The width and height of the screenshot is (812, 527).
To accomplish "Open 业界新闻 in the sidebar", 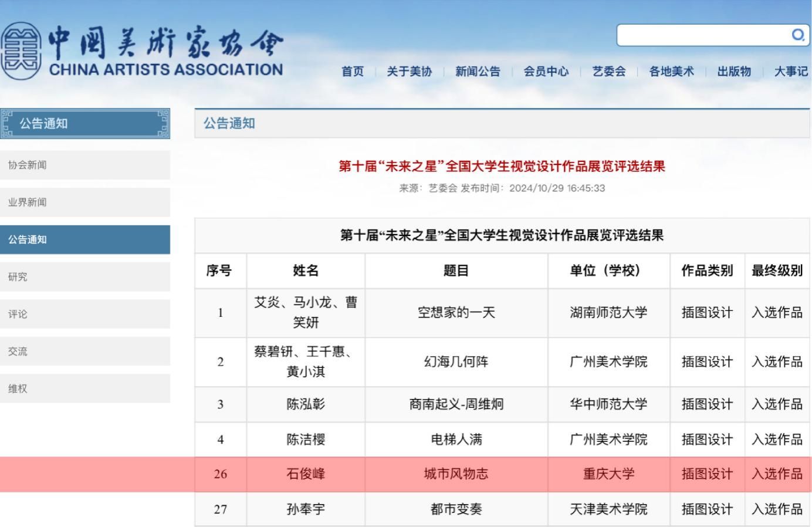I will pyautogui.click(x=85, y=202).
